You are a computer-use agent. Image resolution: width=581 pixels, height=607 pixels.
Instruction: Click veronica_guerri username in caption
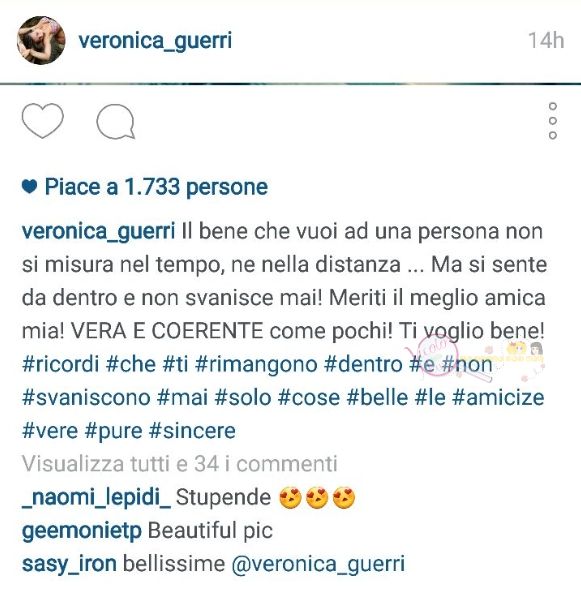[x=98, y=231]
